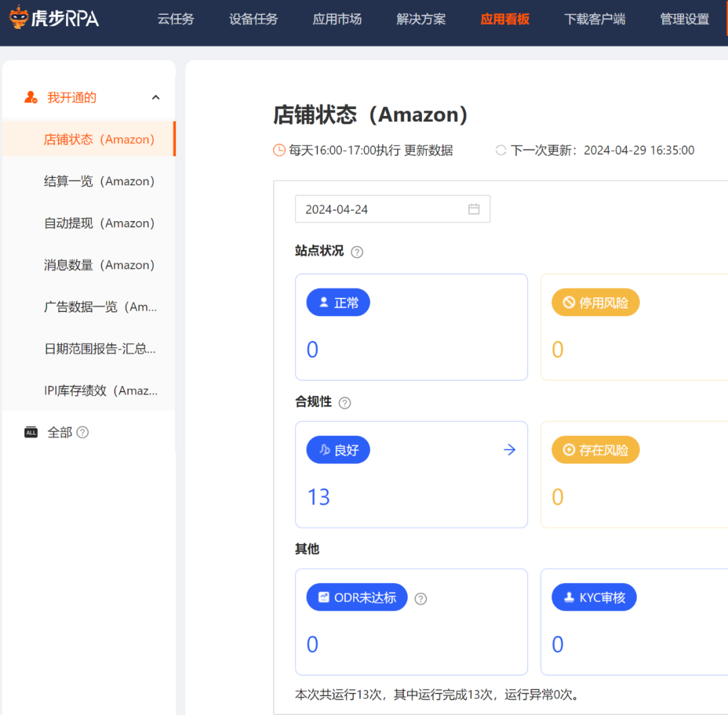
Task: Collapse the 我开通的 section chevron
Action: pyautogui.click(x=156, y=98)
